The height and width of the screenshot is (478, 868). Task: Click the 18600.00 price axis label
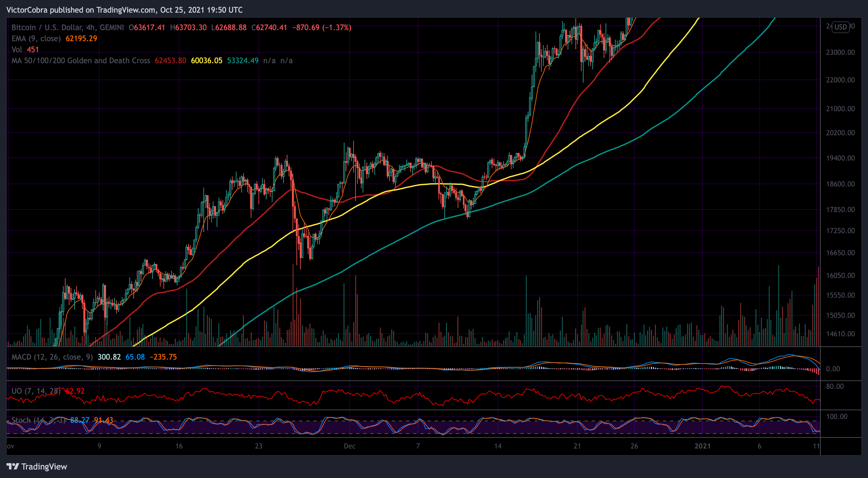(x=840, y=184)
